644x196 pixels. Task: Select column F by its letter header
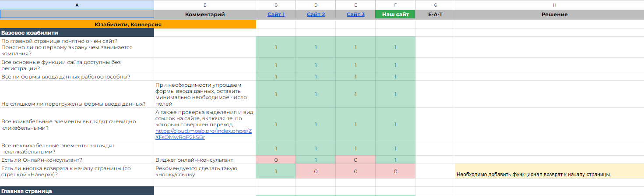click(x=395, y=5)
